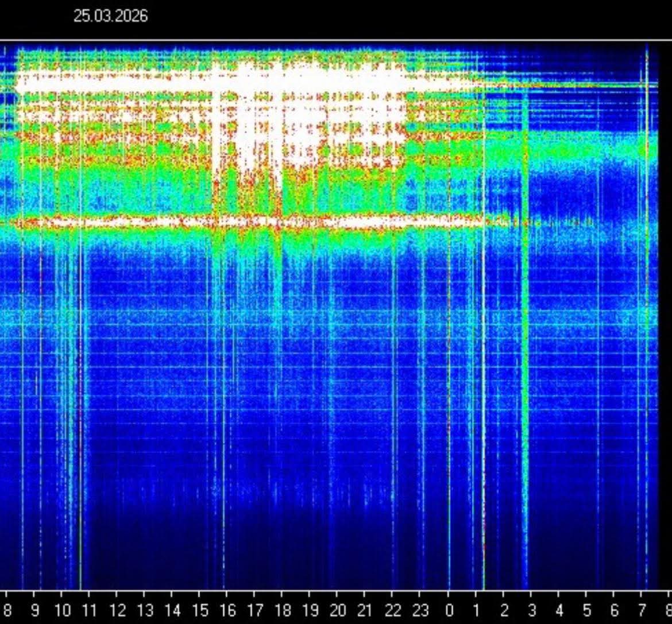
Task: Select the 23 hour axis label
Action: (420, 610)
